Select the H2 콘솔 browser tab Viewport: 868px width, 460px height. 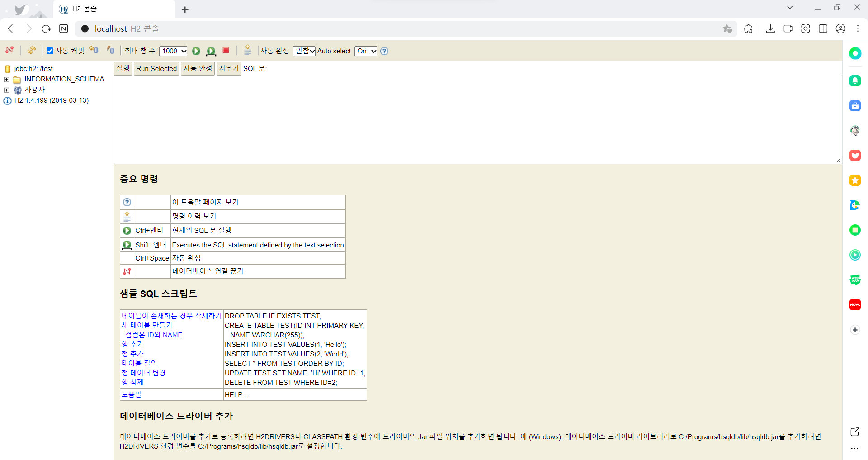pos(114,9)
